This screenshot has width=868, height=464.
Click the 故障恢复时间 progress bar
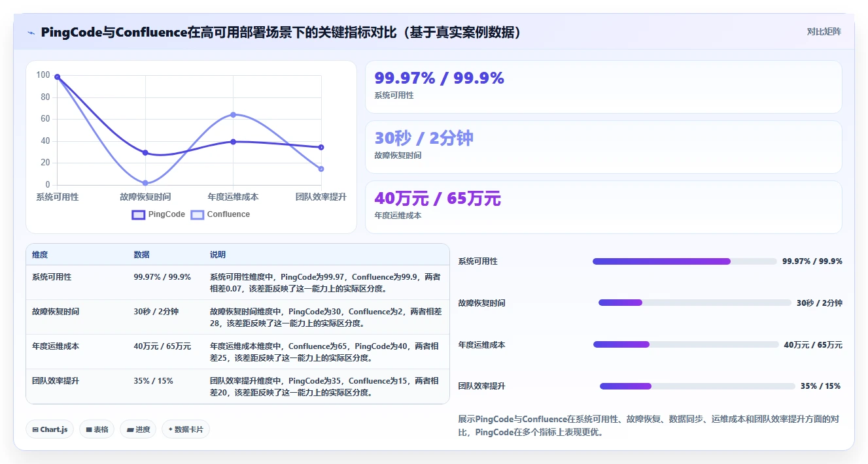click(695, 303)
